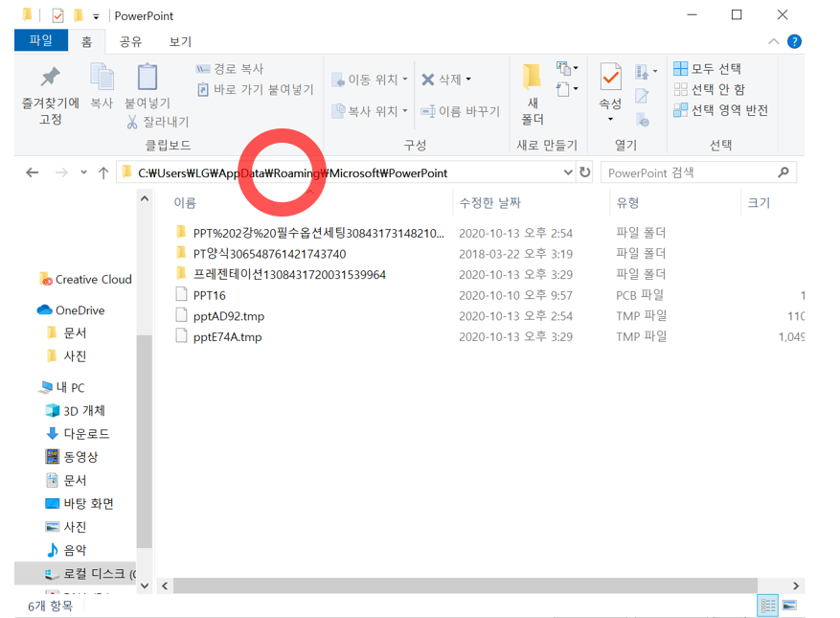
Task: Click 경로 복사 copy path
Action: (230, 69)
